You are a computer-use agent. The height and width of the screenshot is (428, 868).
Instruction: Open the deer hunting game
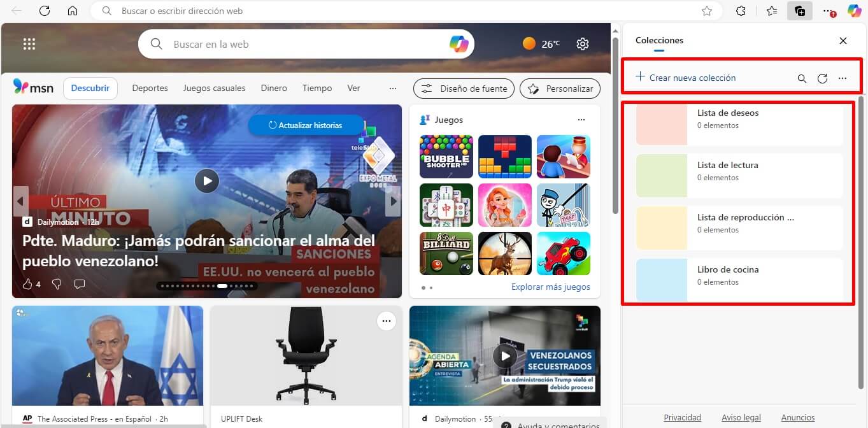pyautogui.click(x=505, y=253)
